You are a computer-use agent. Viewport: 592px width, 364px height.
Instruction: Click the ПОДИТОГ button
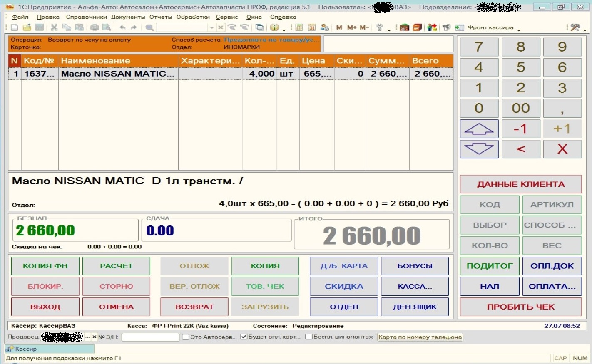490,266
